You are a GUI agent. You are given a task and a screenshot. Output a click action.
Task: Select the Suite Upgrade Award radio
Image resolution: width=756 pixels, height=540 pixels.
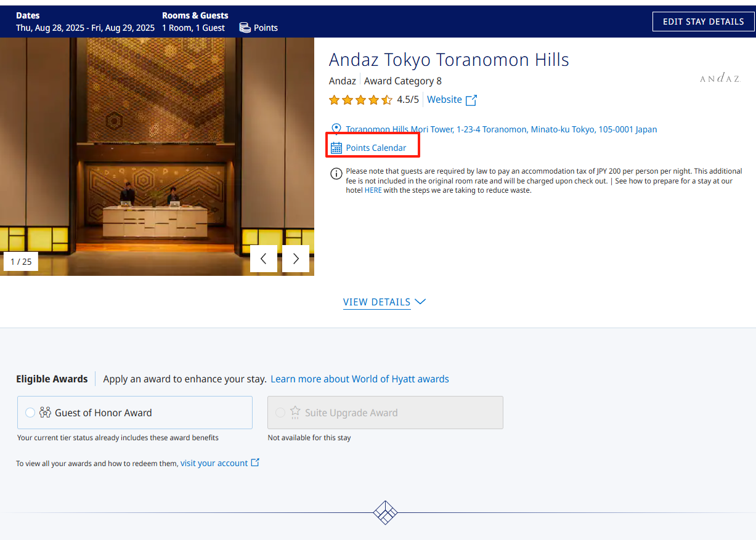pyautogui.click(x=280, y=413)
